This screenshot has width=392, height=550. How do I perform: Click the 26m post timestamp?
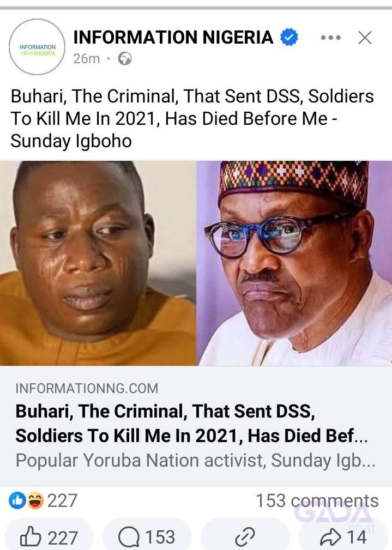(86, 58)
